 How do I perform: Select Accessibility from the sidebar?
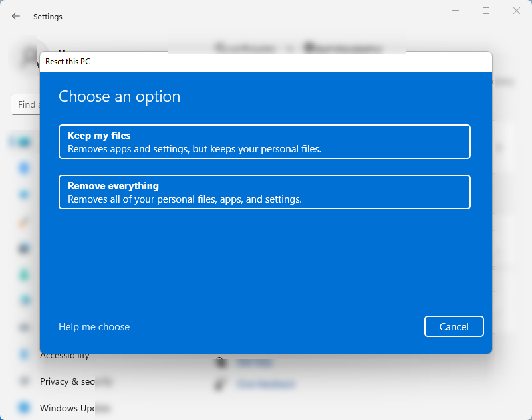click(64, 355)
